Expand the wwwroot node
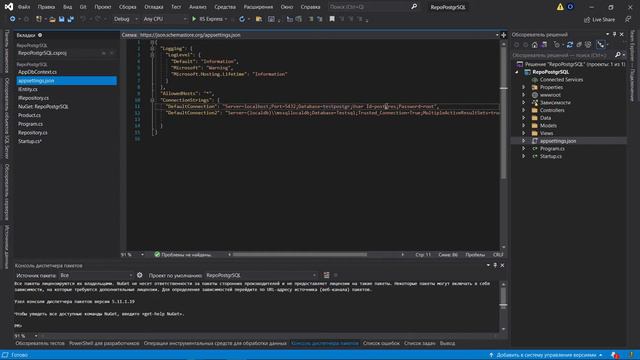This screenshot has height=360, width=640. [x=524, y=95]
